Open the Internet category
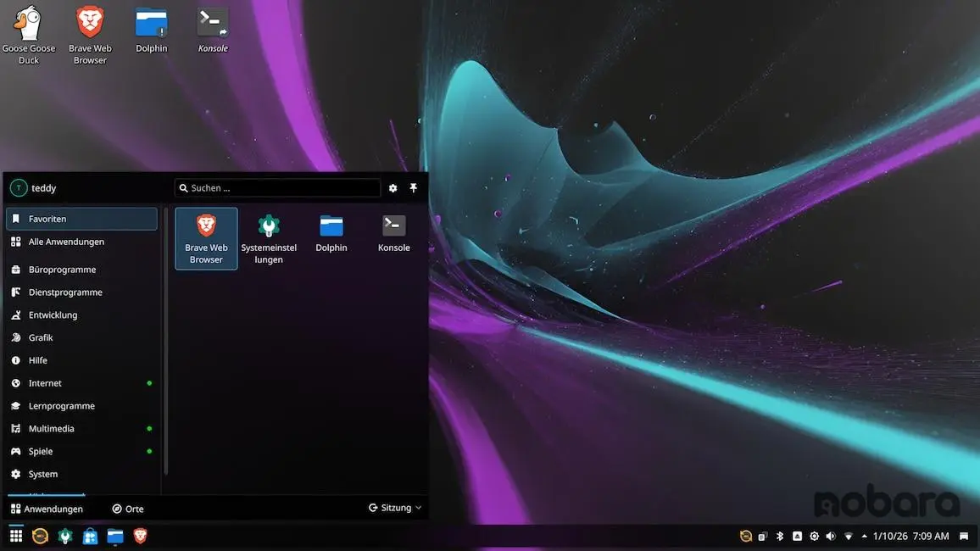This screenshot has height=551, width=980. 81,383
